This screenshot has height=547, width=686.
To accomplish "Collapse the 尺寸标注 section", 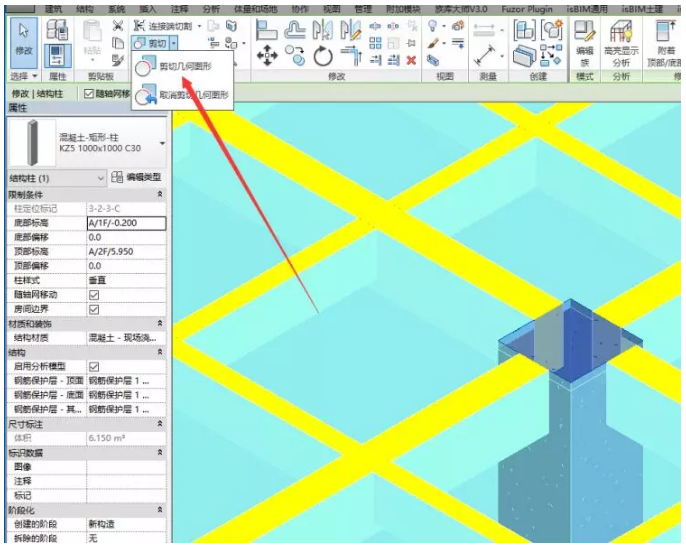I will point(160,424).
